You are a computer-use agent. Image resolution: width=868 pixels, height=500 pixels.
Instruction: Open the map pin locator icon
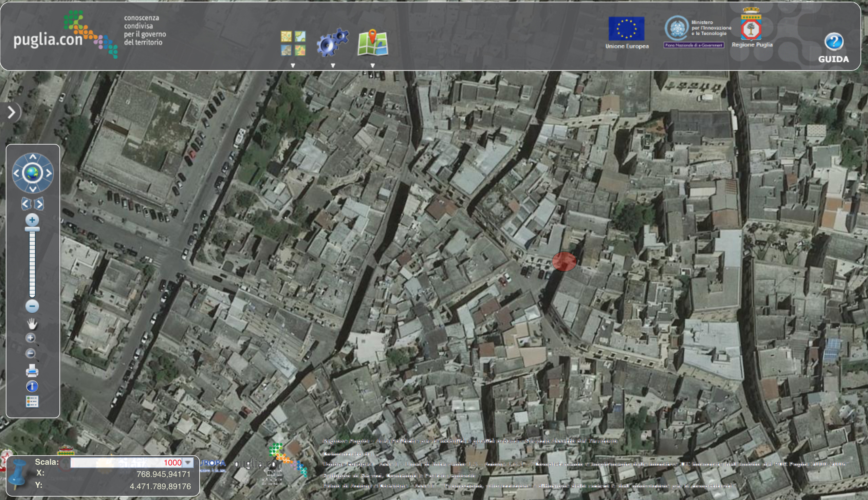point(372,42)
